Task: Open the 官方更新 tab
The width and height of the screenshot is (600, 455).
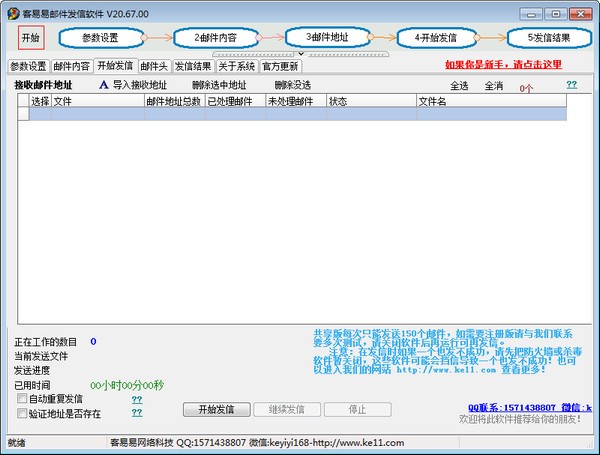Action: (x=280, y=66)
